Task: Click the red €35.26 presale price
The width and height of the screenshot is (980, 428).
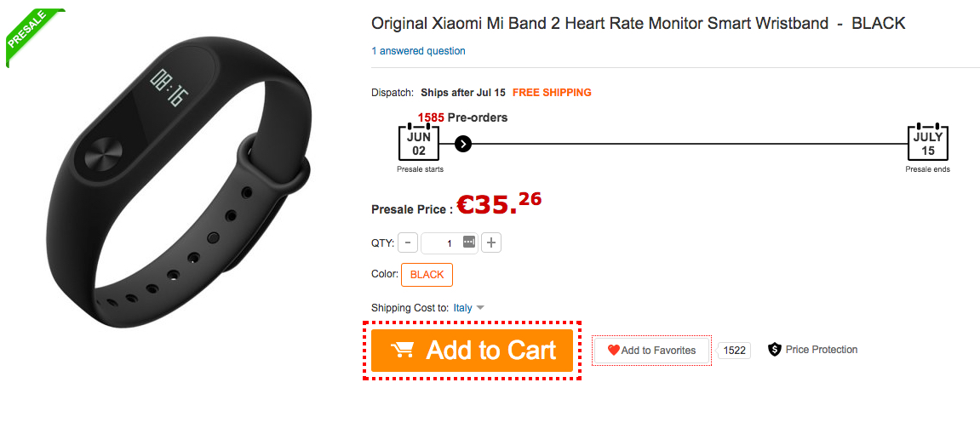Action: [499, 205]
